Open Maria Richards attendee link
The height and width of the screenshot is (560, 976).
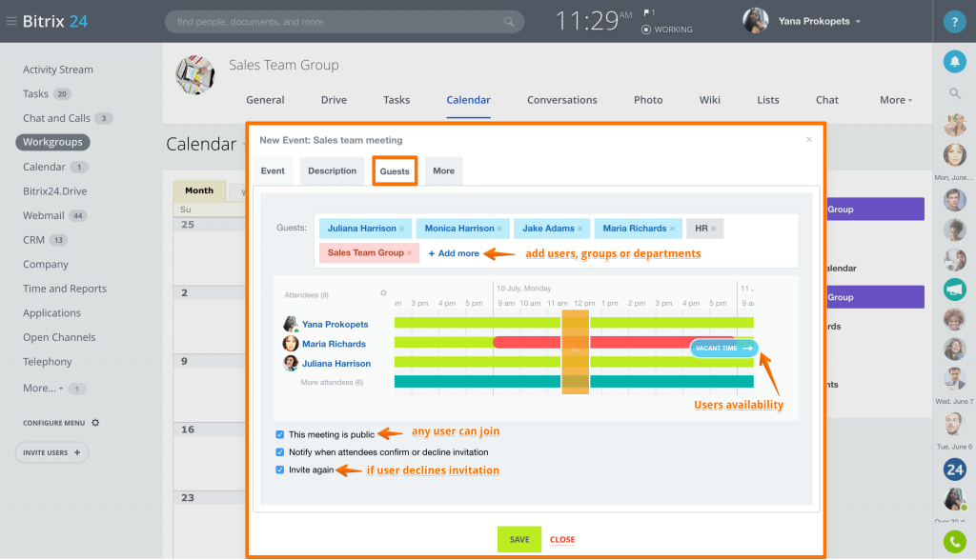pyautogui.click(x=334, y=344)
